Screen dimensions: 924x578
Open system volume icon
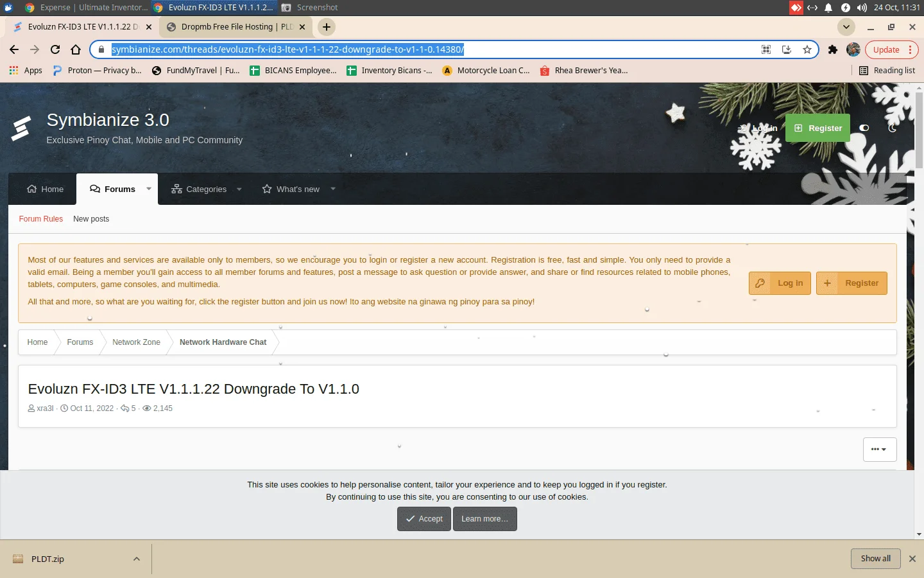click(x=862, y=8)
